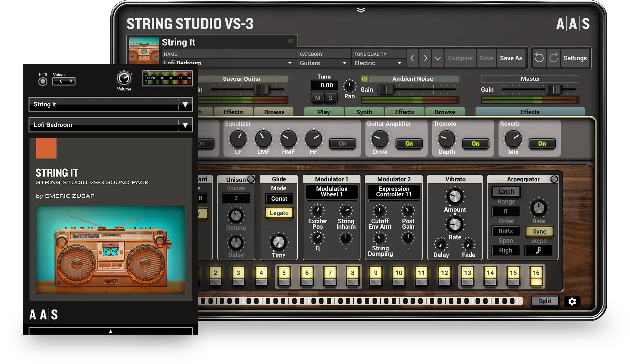Click the Volume knob in the player panel
Image resolution: width=630 pixels, height=364 pixels.
(124, 78)
